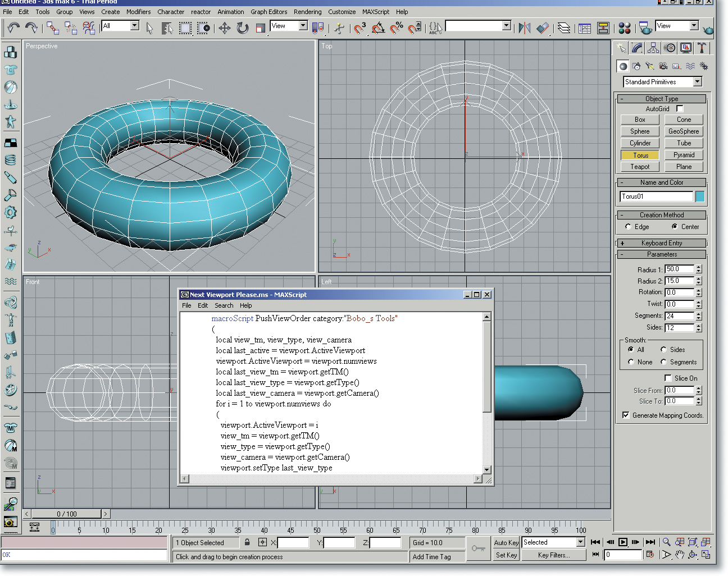Enable the Slice On checkbox

coord(668,378)
